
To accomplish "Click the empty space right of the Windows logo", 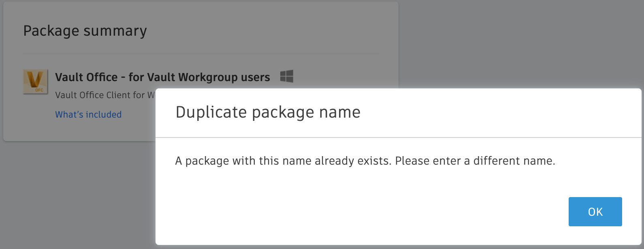I will click(x=344, y=76).
